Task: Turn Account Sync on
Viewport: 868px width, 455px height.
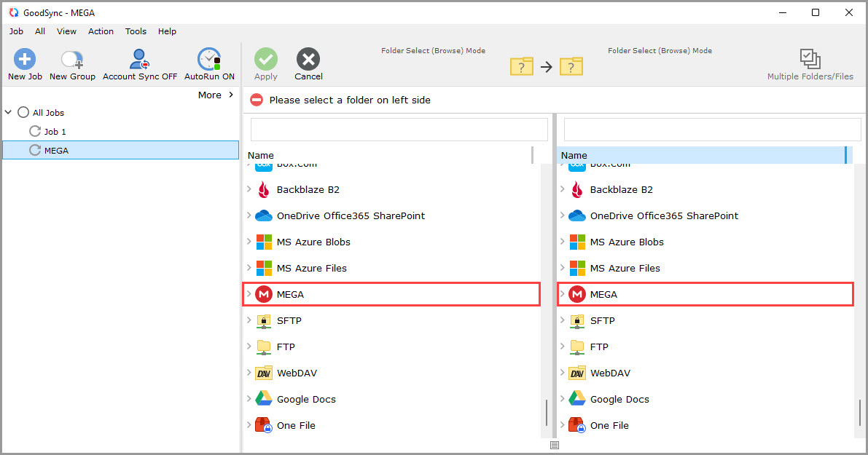Action: coord(138,64)
